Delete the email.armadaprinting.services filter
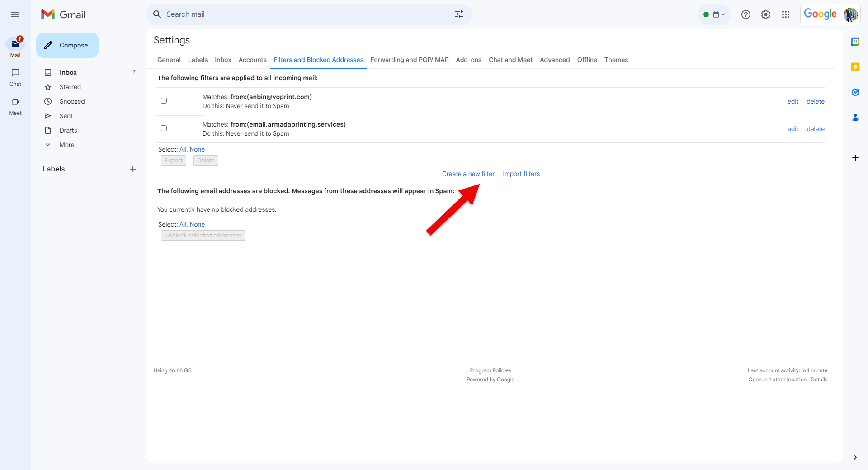Viewport: 868px width, 470px height. pos(816,129)
